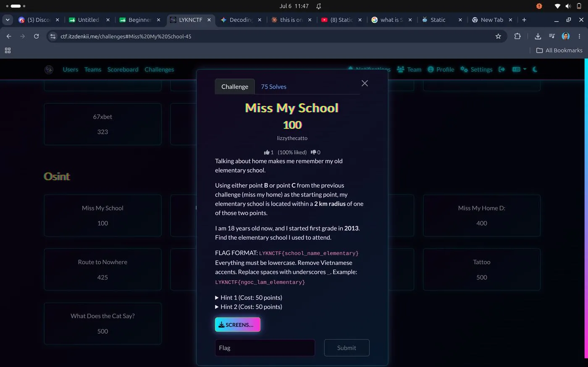View site information icon in address bar

point(53,37)
